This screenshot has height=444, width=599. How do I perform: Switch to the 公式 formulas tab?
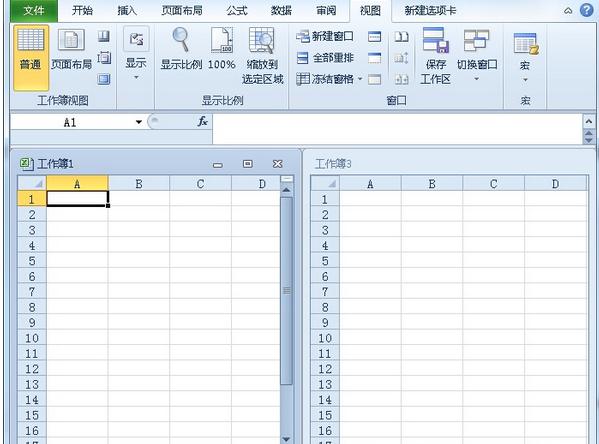pos(237,11)
